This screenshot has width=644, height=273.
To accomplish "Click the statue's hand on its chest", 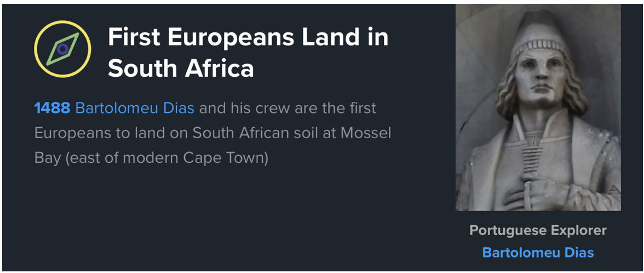I will coord(525,190).
